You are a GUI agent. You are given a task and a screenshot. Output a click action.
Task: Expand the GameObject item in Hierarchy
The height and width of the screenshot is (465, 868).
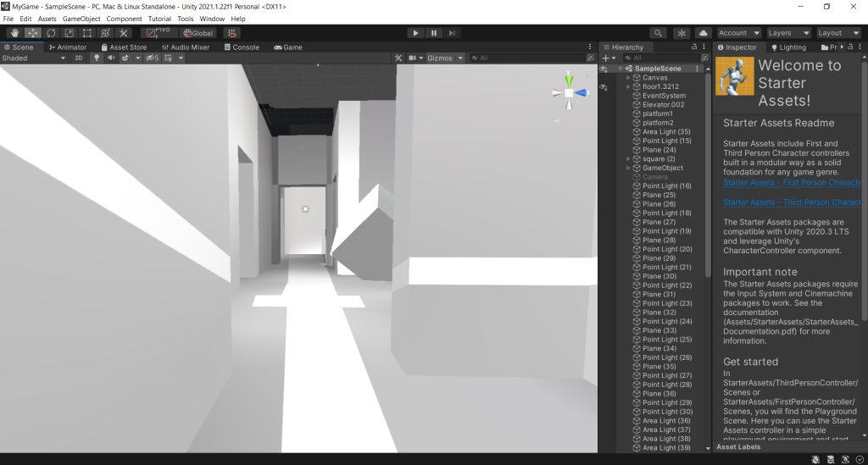tap(628, 168)
